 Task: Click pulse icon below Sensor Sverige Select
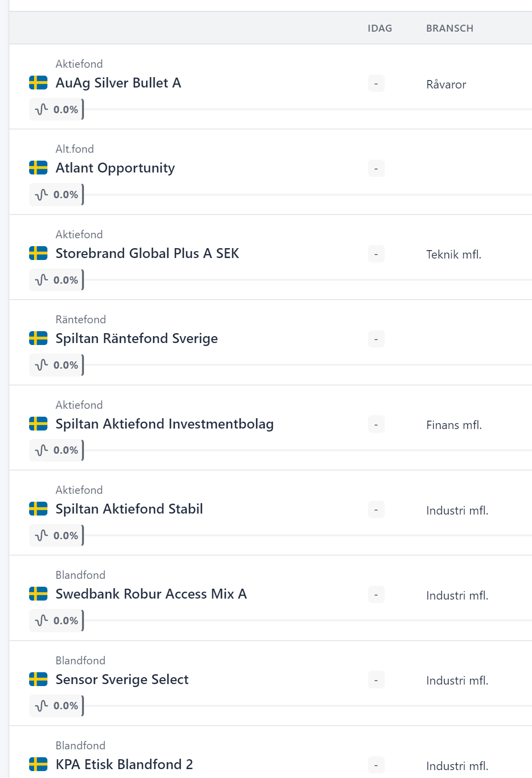[x=41, y=705]
